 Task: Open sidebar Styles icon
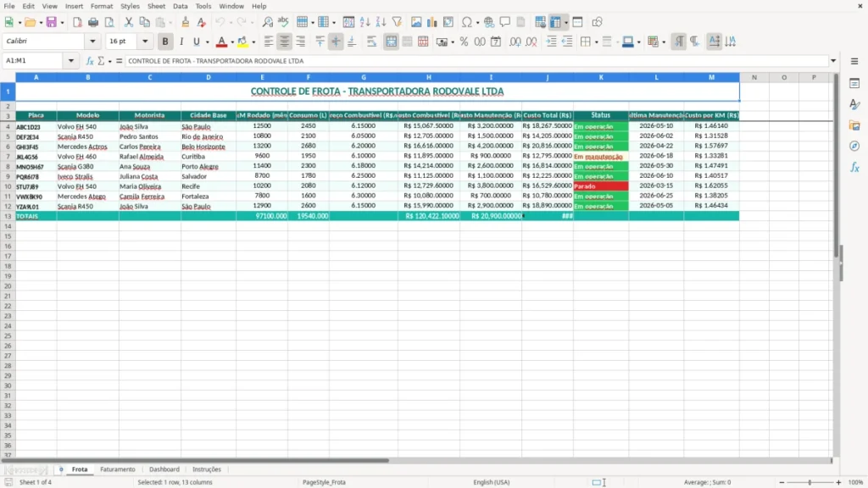pos(854,104)
